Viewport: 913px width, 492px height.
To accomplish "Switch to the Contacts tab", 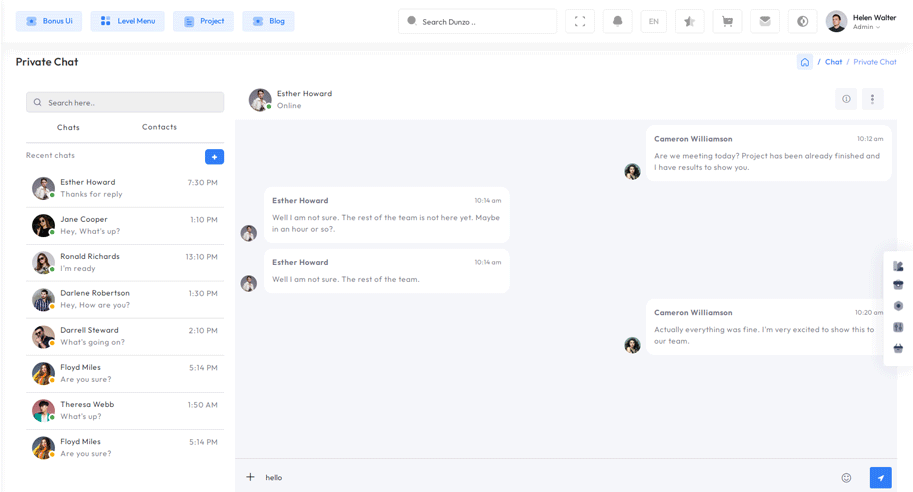I will click(x=159, y=127).
